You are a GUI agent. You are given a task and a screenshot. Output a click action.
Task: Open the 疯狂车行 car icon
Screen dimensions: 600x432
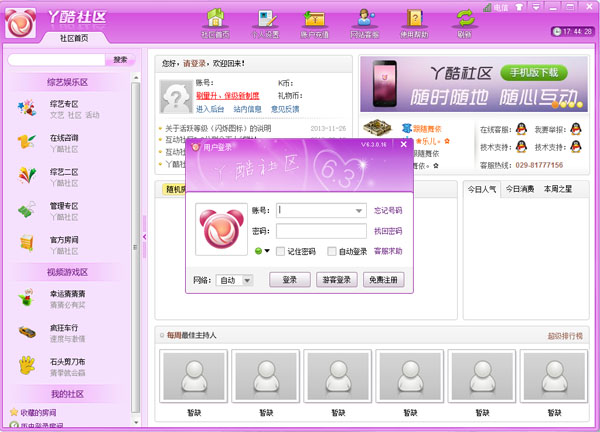coord(26,332)
